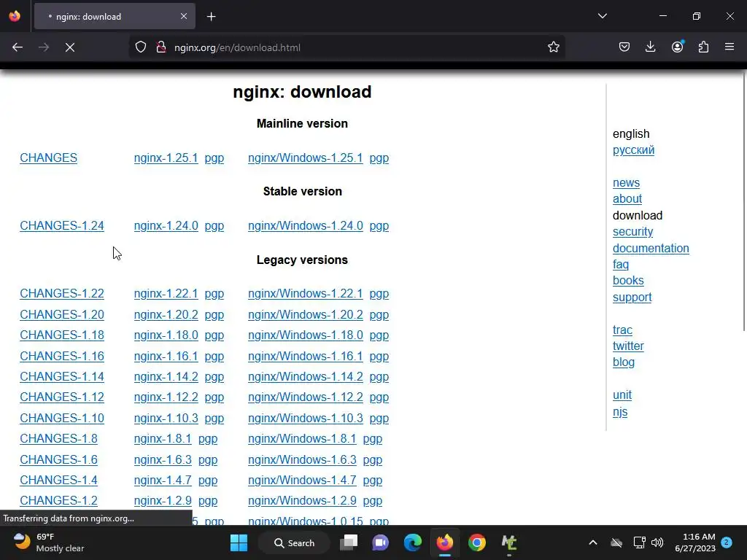Switch to Firefox taskbar icon
Screen dimensions: 747x560
click(x=444, y=542)
